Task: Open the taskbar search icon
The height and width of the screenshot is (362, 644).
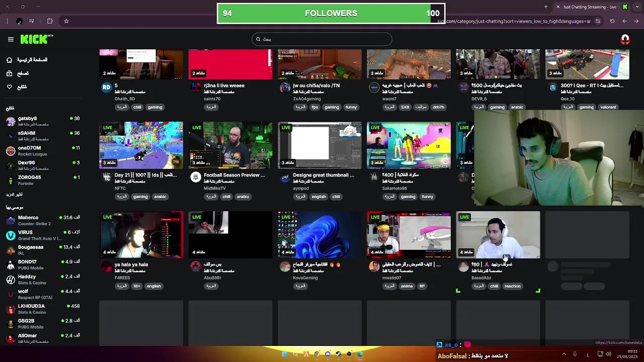Action: pyautogui.click(x=295, y=354)
